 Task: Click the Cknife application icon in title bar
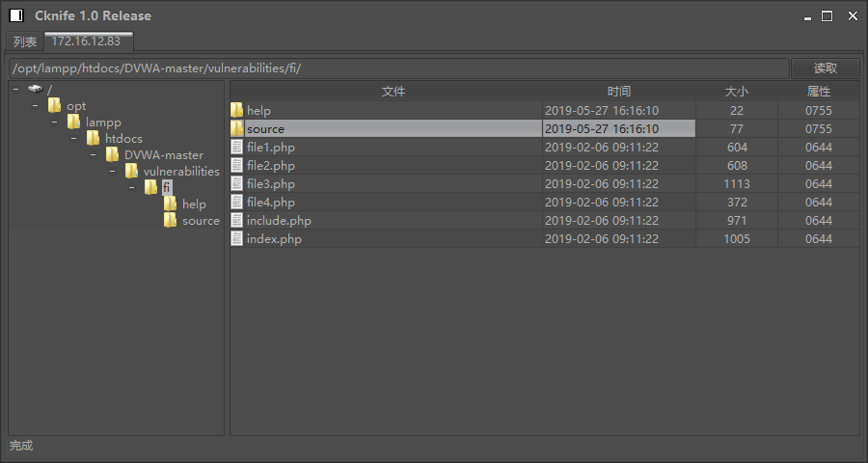16,15
